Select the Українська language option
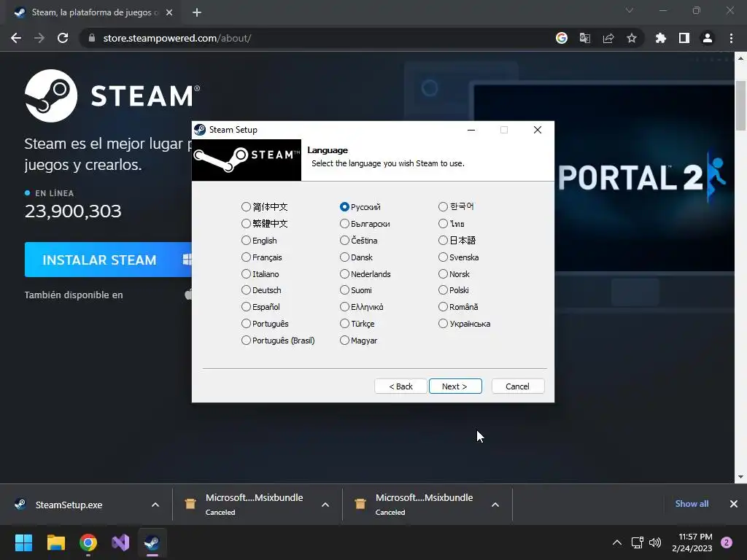 (x=465, y=324)
